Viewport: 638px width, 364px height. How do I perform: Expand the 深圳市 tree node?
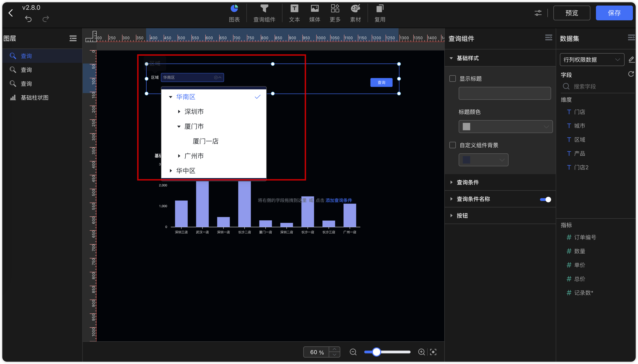click(x=179, y=112)
